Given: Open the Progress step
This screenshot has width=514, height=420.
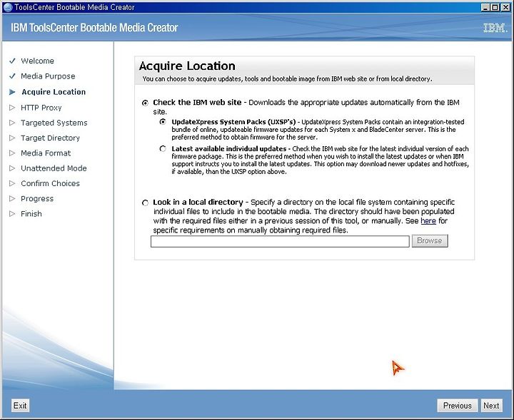Looking at the screenshot, I should [37, 199].
